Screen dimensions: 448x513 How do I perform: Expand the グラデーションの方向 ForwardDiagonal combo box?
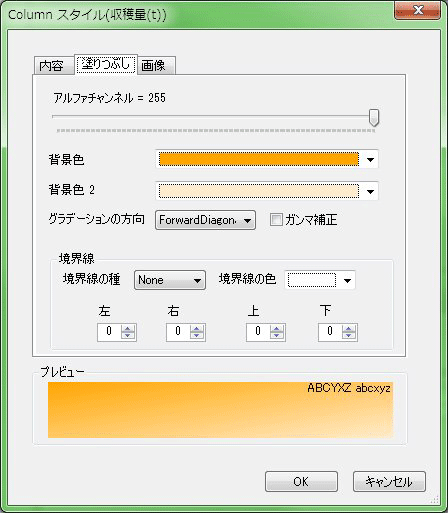(x=205, y=220)
